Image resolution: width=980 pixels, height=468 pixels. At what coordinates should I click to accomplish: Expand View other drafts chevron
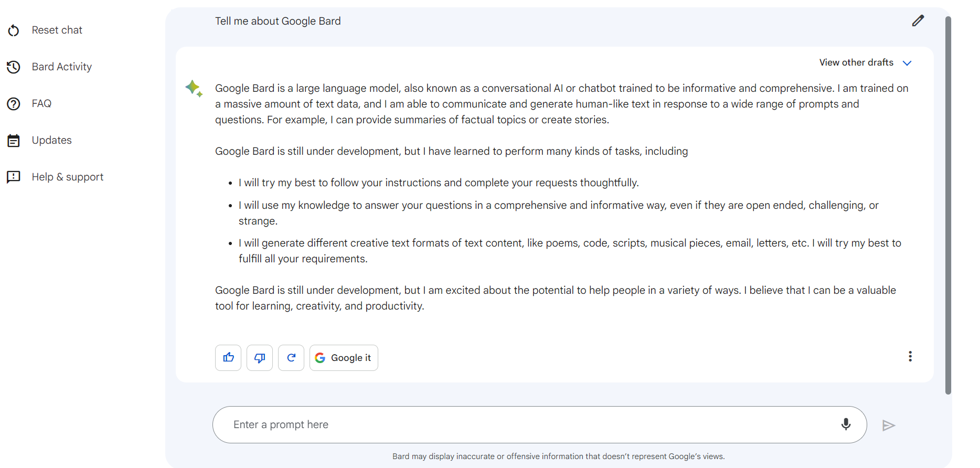(x=907, y=63)
